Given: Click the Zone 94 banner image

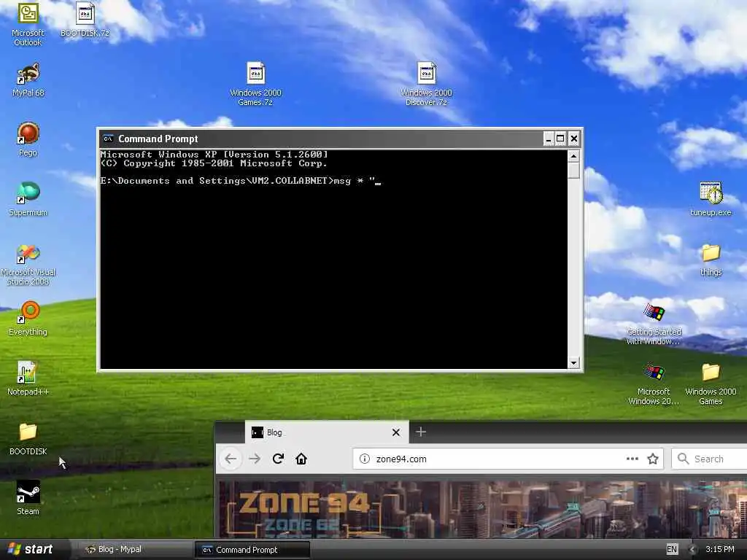Looking at the screenshot, I should (x=481, y=508).
